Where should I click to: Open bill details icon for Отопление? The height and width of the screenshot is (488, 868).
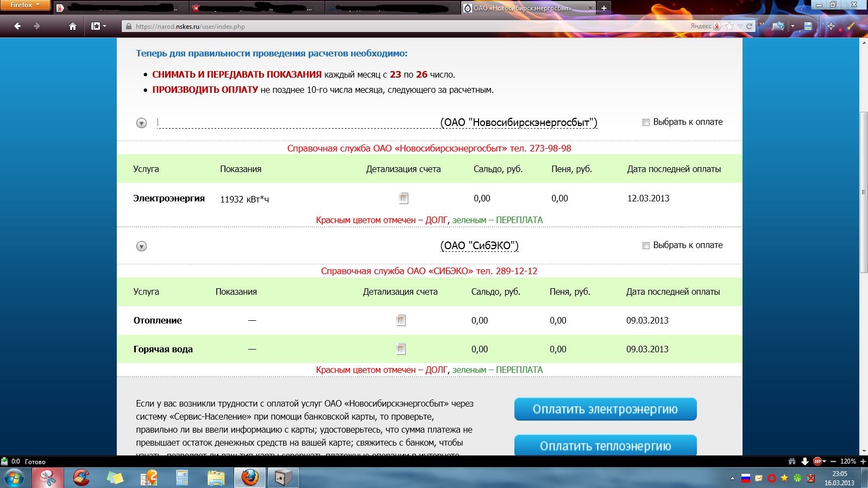pyautogui.click(x=401, y=320)
